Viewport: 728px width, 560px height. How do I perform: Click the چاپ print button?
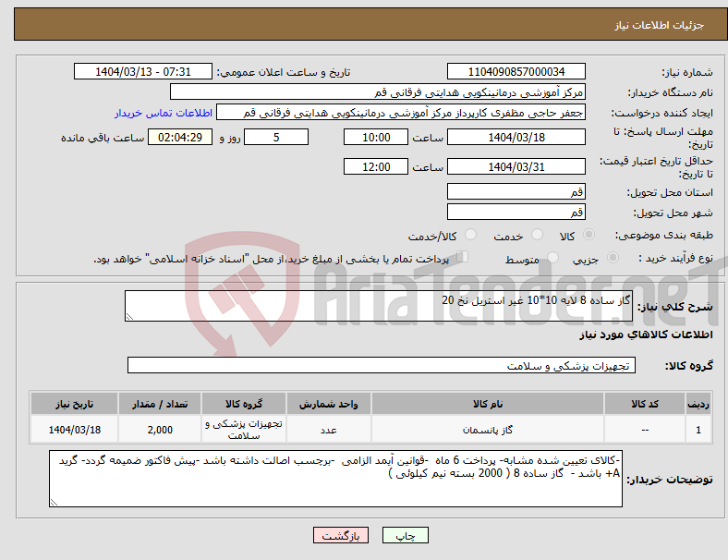[406, 535]
